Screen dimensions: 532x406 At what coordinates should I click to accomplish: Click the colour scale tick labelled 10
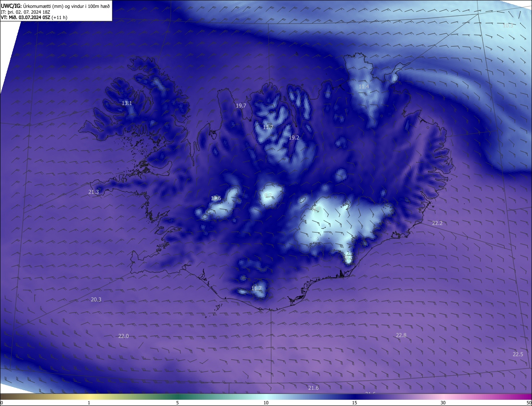tap(266, 403)
